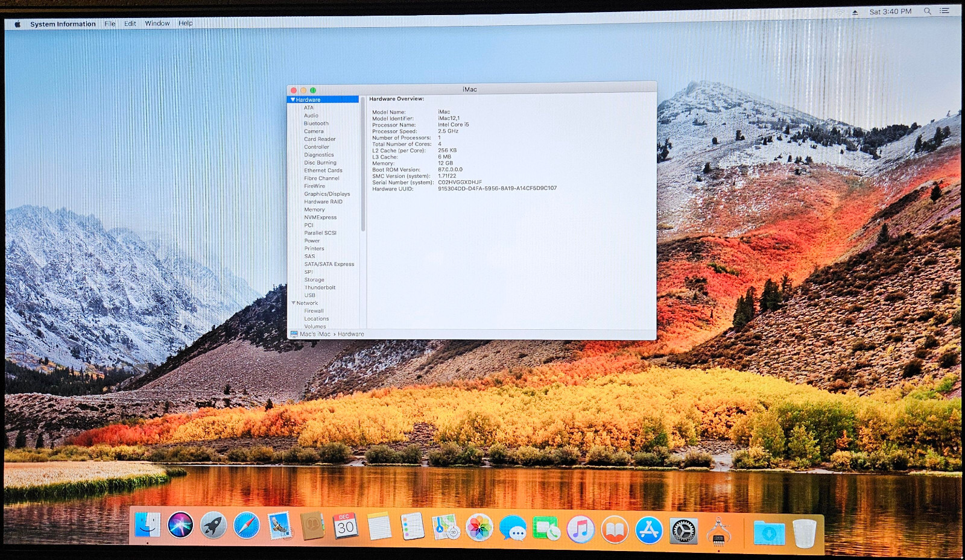Screen dimensions: 965x560
Task: Zoom the iMac window green button
Action: [313, 90]
